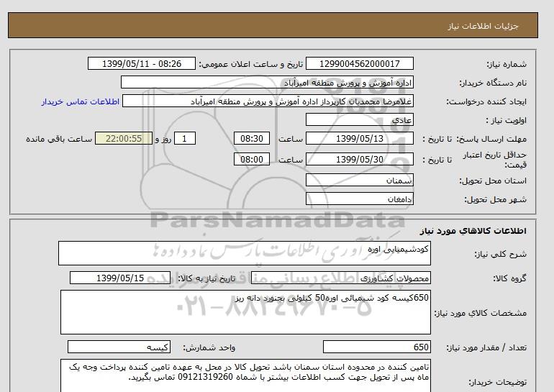
Task: Click the label مشخصات کالای مورد نیاز
Action: point(480,313)
